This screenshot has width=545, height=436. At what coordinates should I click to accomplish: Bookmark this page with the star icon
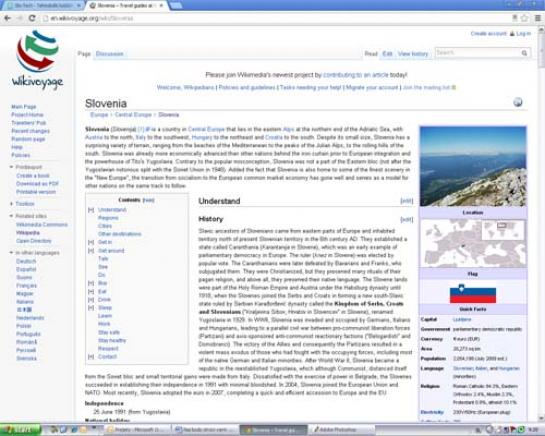click(524, 18)
